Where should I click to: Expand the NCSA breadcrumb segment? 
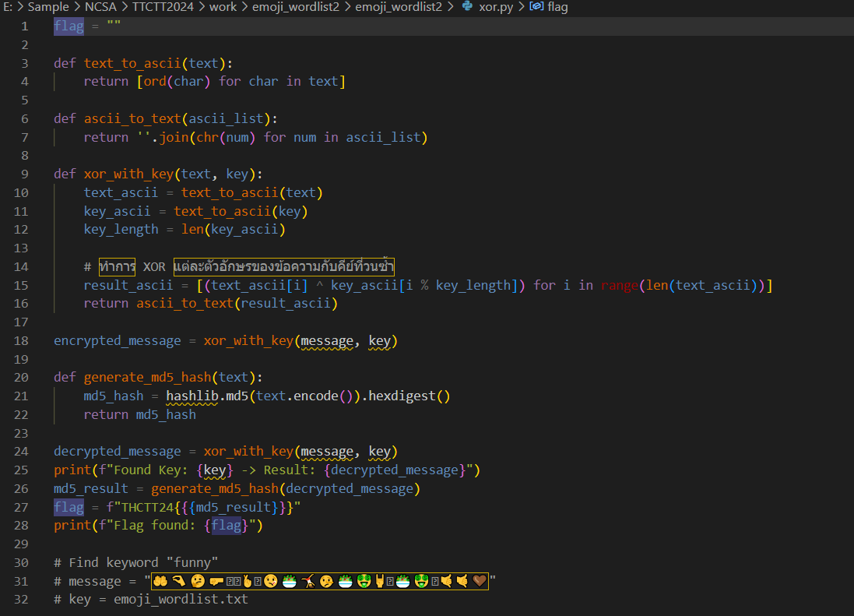(102, 7)
